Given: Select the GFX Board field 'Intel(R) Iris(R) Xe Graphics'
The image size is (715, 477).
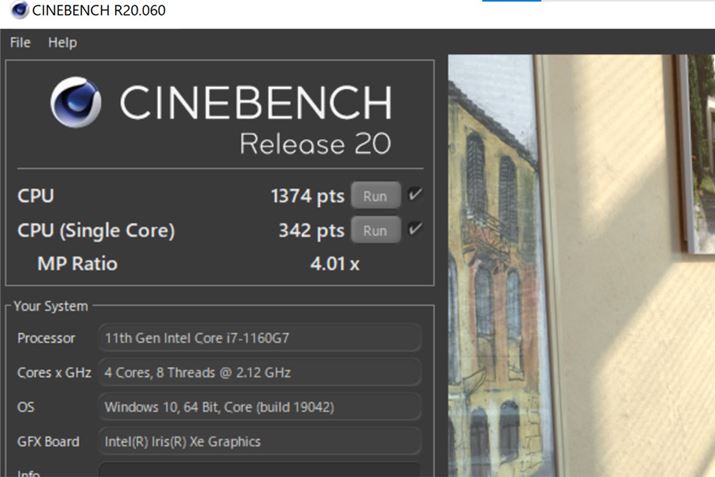Looking at the screenshot, I should (259, 441).
